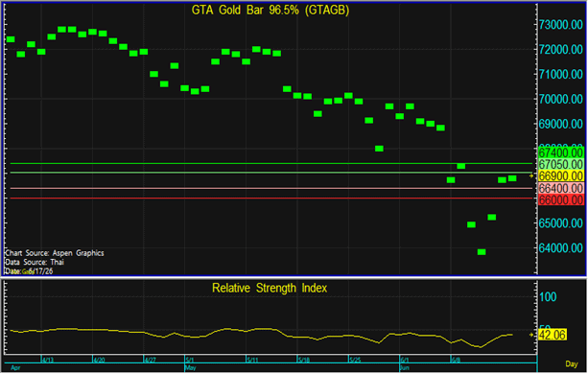Screen dimensions: 588x374
Task: Click the light green 67050.00 level tag
Action: pos(560,165)
